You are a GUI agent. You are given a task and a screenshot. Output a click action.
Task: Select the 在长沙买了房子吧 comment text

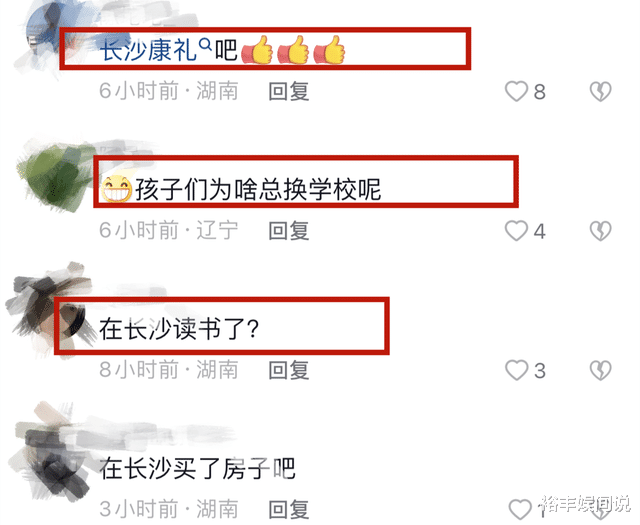point(198,468)
